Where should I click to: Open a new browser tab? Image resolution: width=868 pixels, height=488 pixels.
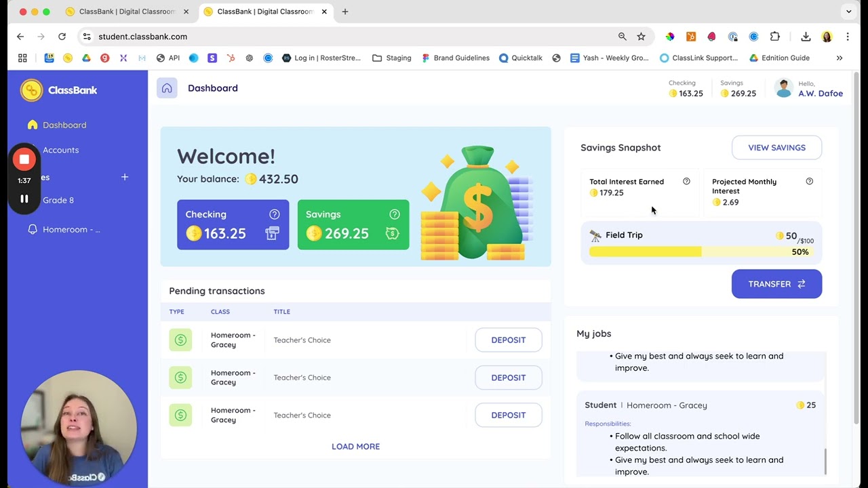coord(345,12)
